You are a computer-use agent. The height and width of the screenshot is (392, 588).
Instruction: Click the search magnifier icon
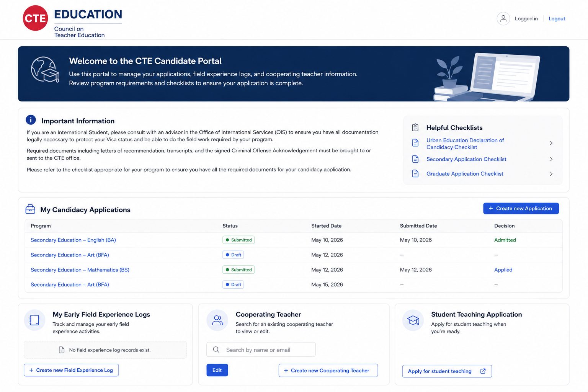pos(216,350)
